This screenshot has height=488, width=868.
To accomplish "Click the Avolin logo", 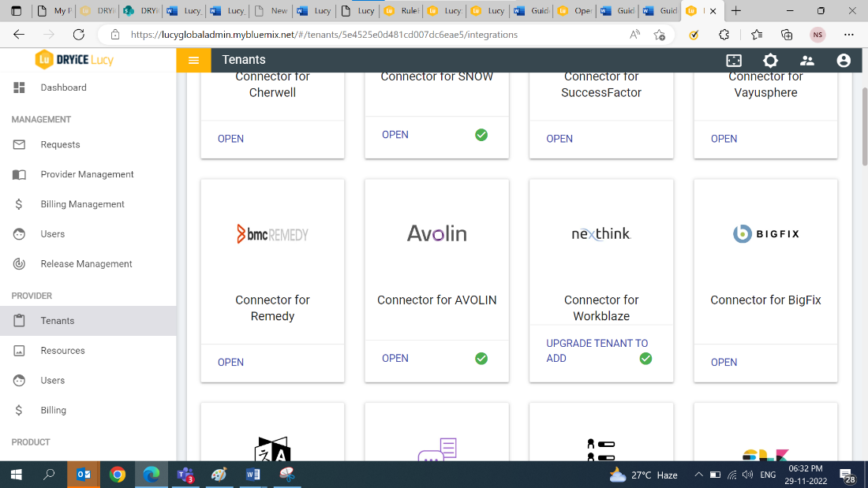I will click(x=437, y=233).
